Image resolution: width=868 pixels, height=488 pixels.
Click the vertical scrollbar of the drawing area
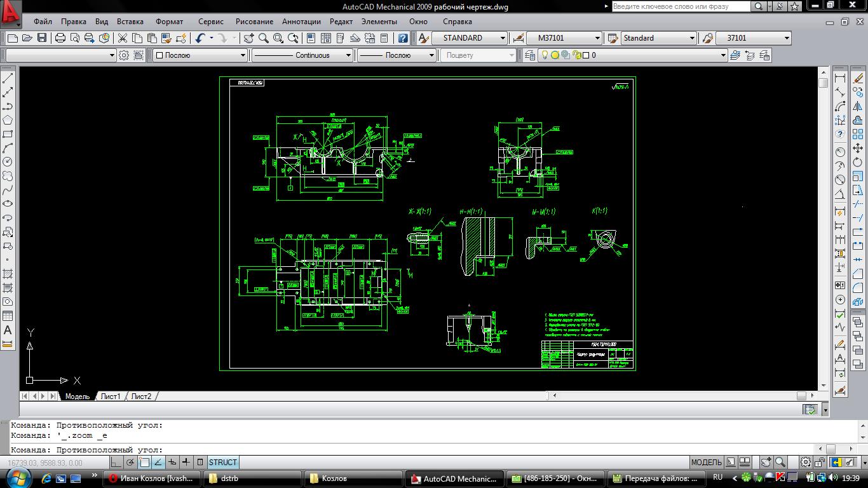(x=823, y=229)
